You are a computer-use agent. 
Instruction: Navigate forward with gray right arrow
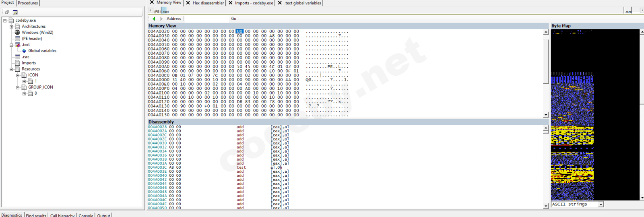(x=161, y=19)
